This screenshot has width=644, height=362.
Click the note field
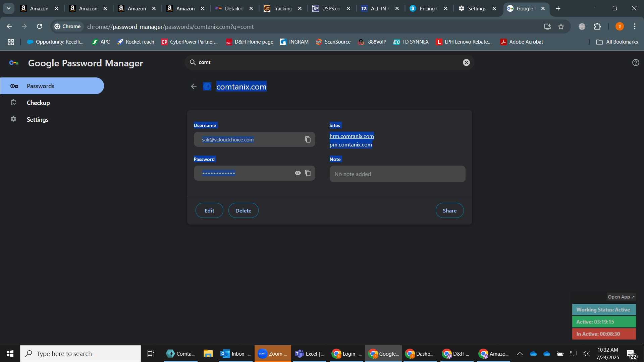[x=397, y=174]
